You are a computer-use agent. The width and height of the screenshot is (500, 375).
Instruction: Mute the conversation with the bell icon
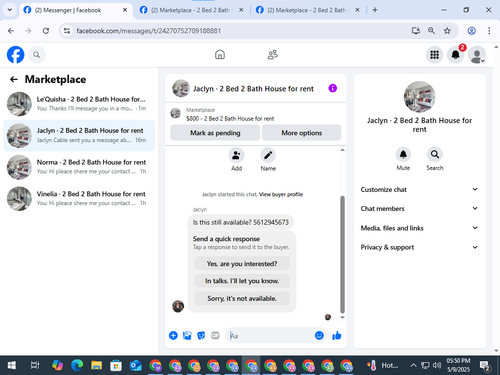pyautogui.click(x=403, y=154)
